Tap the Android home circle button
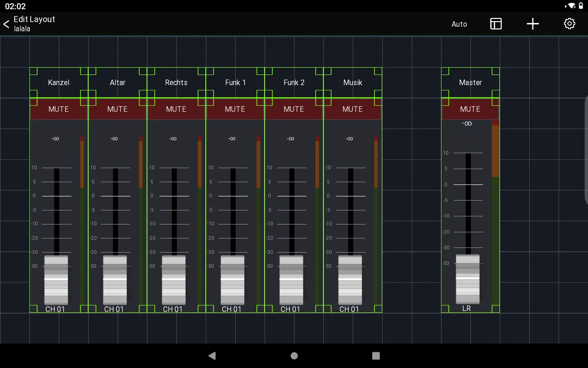Screen dimensions: 588x368 pyautogui.click(x=294, y=356)
